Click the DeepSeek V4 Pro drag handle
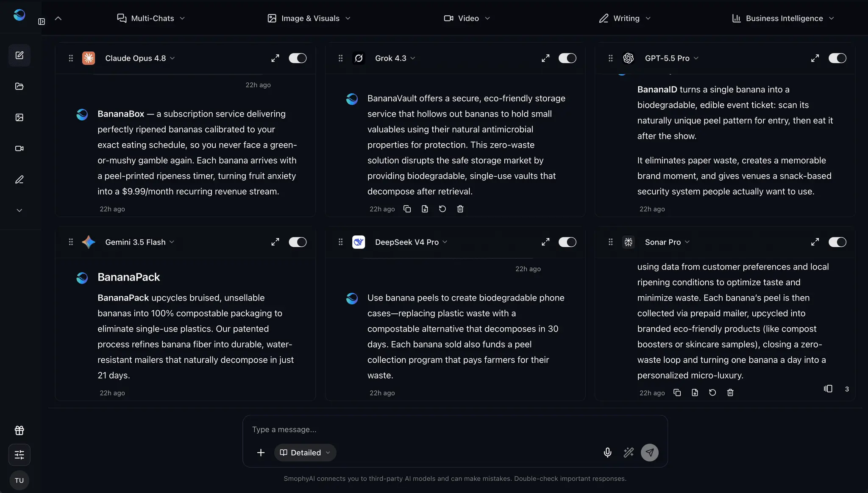Viewport: 868px width, 493px height. 341,242
